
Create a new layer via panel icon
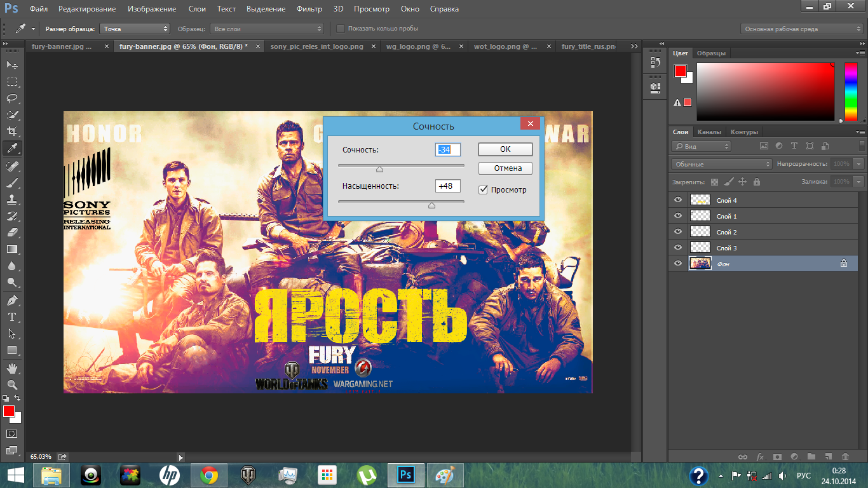point(828,456)
